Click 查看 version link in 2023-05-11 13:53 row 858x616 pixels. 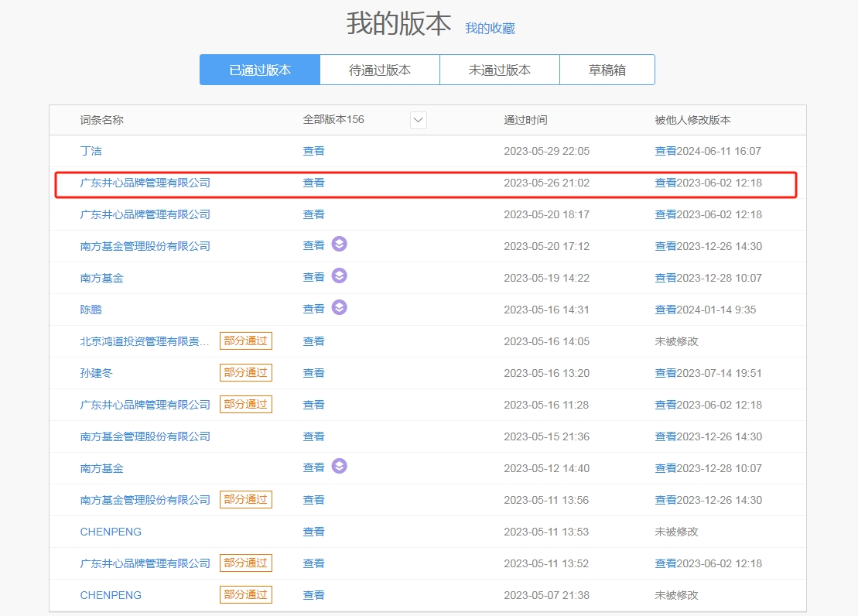pos(313,532)
